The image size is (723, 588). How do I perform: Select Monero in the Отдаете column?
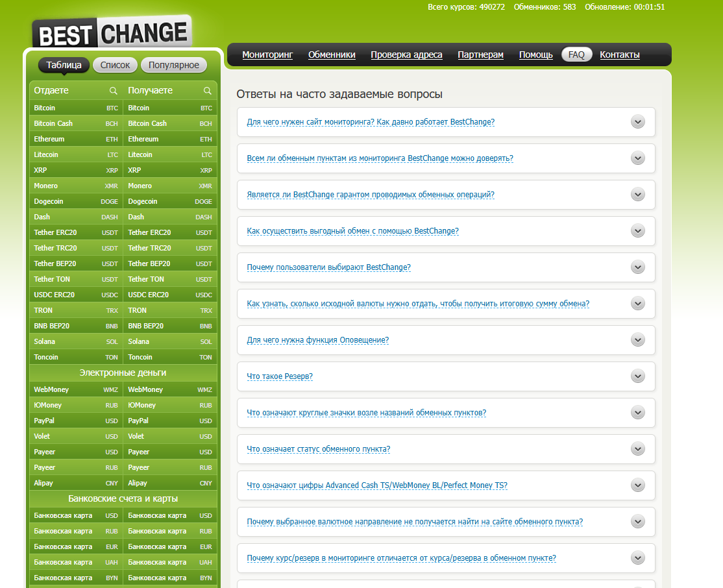(x=76, y=186)
